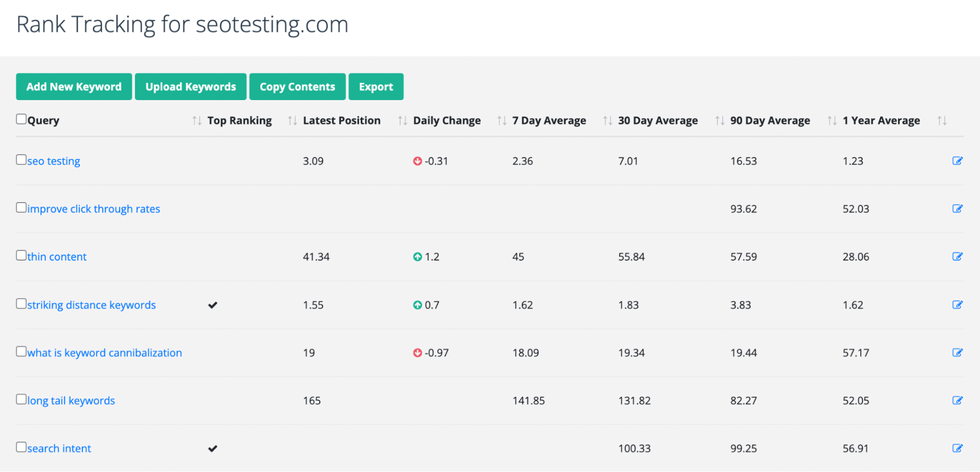This screenshot has width=980, height=472.
Task: Select latest position value 41.34
Action: click(x=316, y=257)
